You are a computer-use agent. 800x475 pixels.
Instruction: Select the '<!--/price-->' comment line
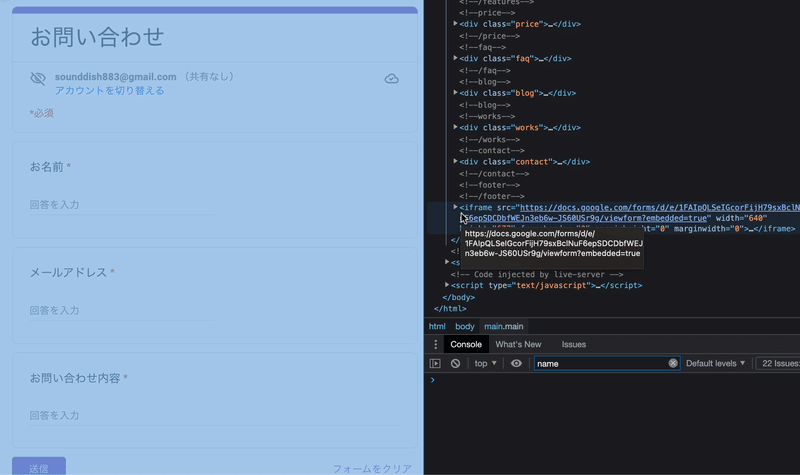click(489, 36)
